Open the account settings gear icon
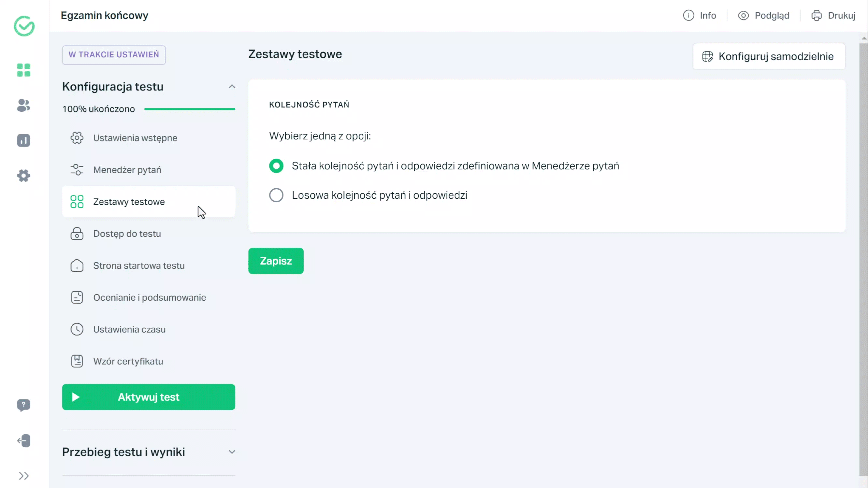868x488 pixels. (x=24, y=176)
